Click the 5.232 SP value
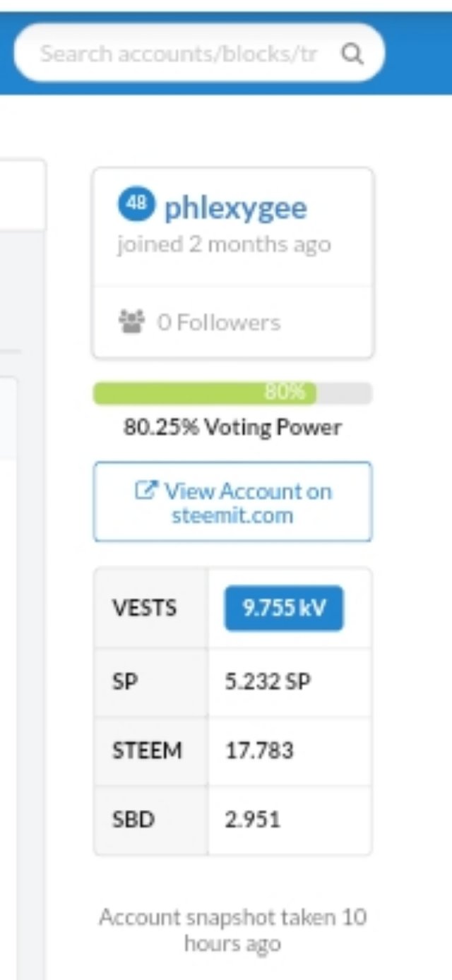The width and height of the screenshot is (452, 980). [268, 681]
